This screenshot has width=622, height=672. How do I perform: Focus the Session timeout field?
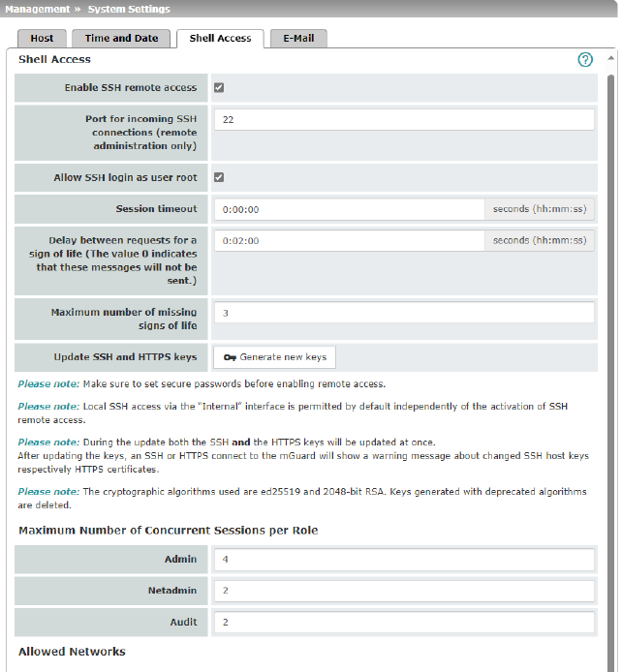pos(350,209)
